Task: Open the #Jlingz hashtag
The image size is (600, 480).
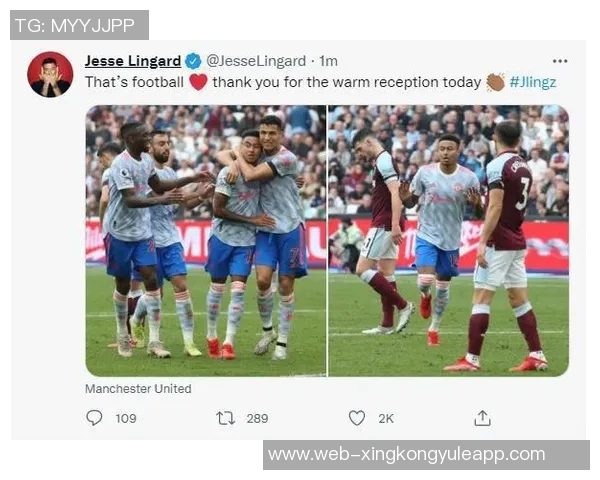Action: pyautogui.click(x=533, y=82)
